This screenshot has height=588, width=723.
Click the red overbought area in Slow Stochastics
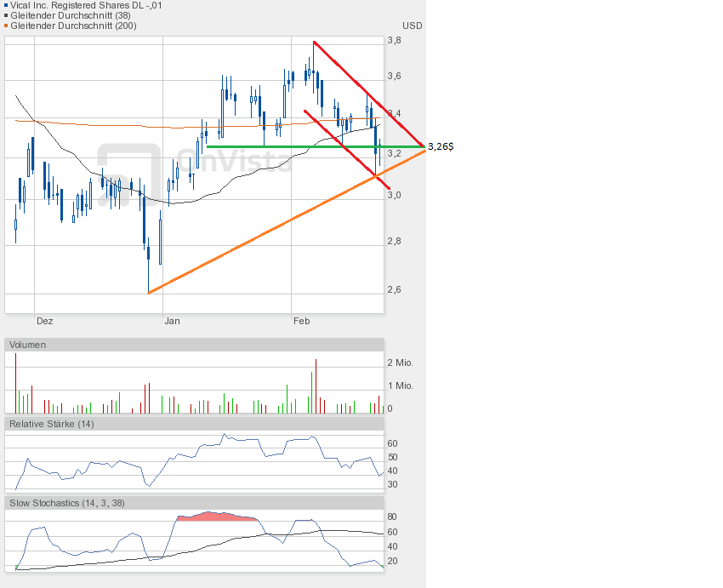(217, 516)
